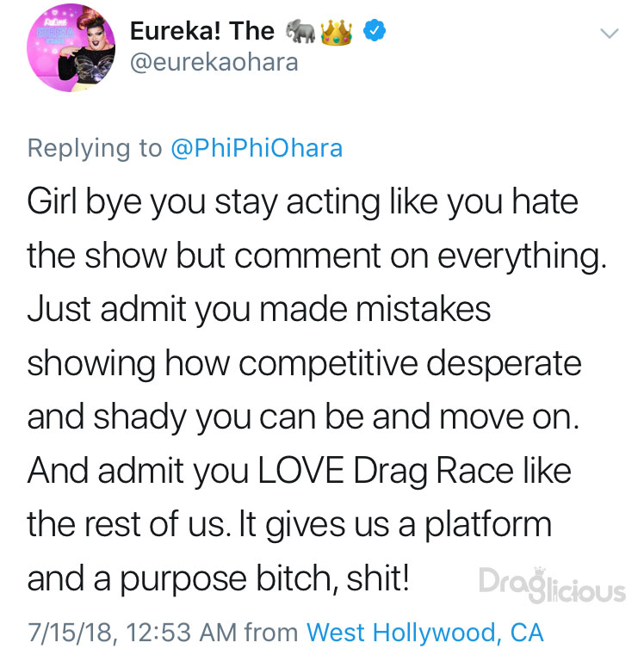
Task: Click the line "Just admit you made mistakes"
Action: click(x=259, y=309)
